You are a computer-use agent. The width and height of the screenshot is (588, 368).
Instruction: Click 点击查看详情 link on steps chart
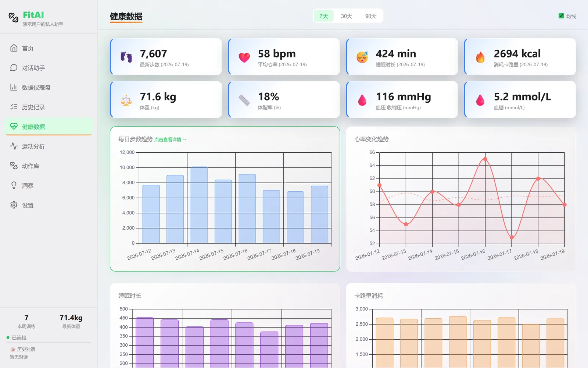point(171,139)
